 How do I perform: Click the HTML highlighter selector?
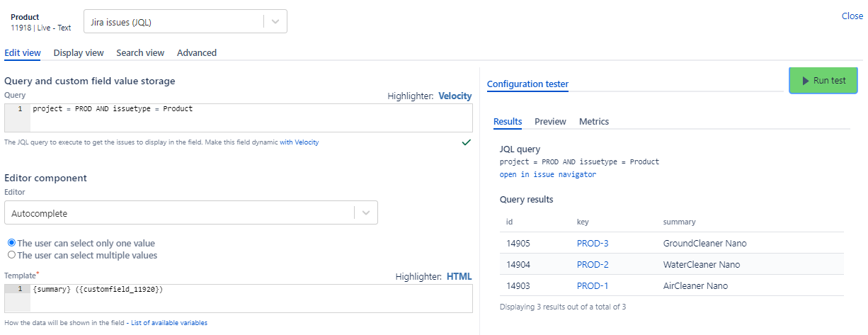click(459, 276)
